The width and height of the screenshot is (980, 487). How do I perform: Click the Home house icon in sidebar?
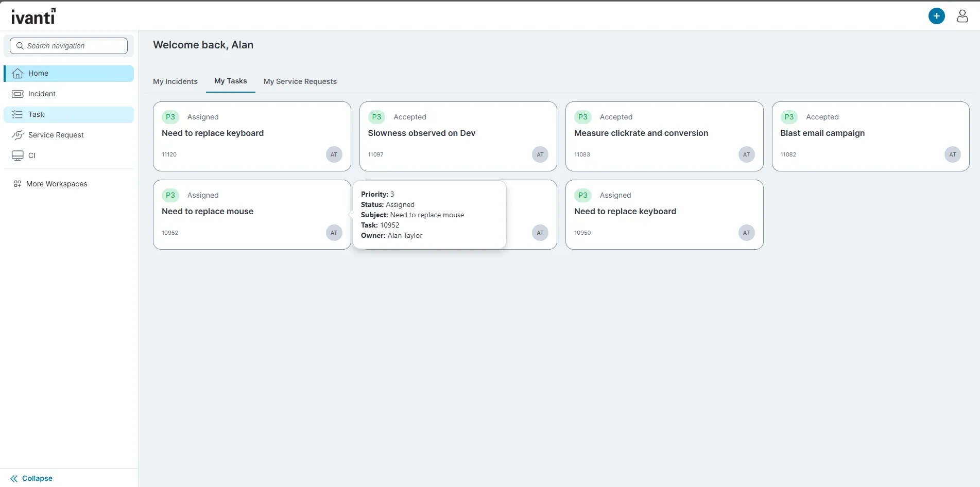18,73
